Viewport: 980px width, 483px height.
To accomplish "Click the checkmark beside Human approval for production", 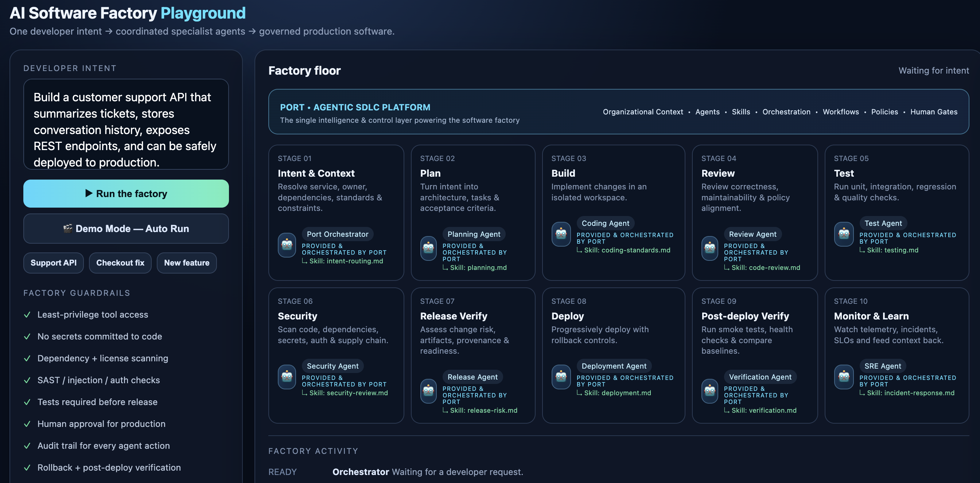I will tap(27, 424).
